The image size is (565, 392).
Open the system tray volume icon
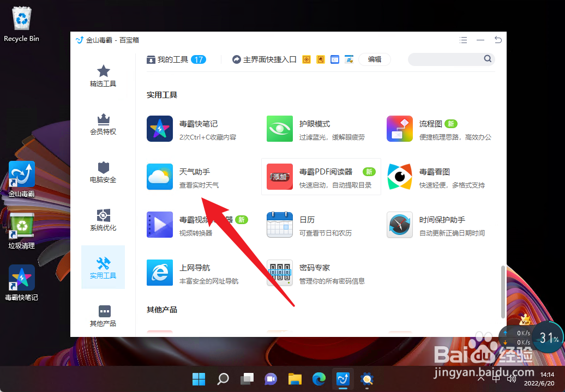pos(512,379)
